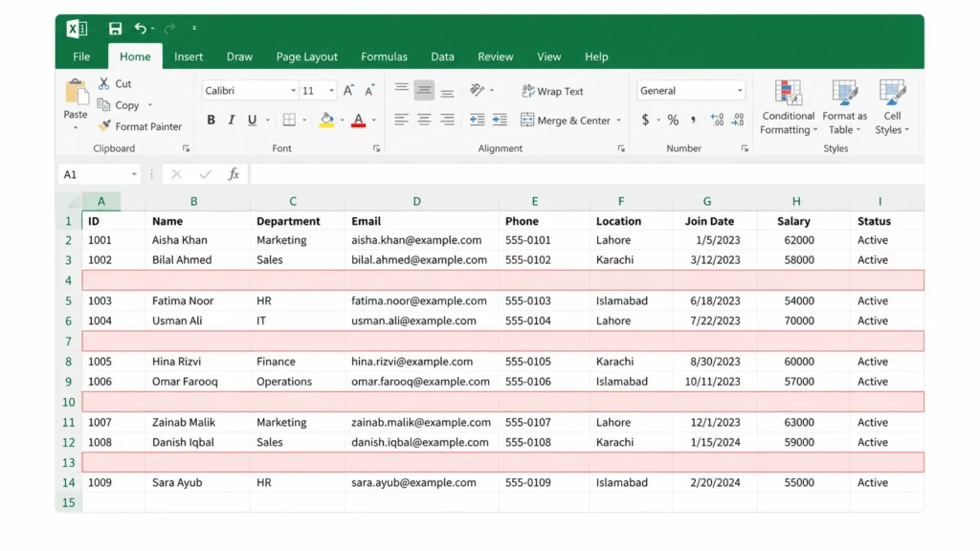Click the Undo arrow icon

click(141, 28)
